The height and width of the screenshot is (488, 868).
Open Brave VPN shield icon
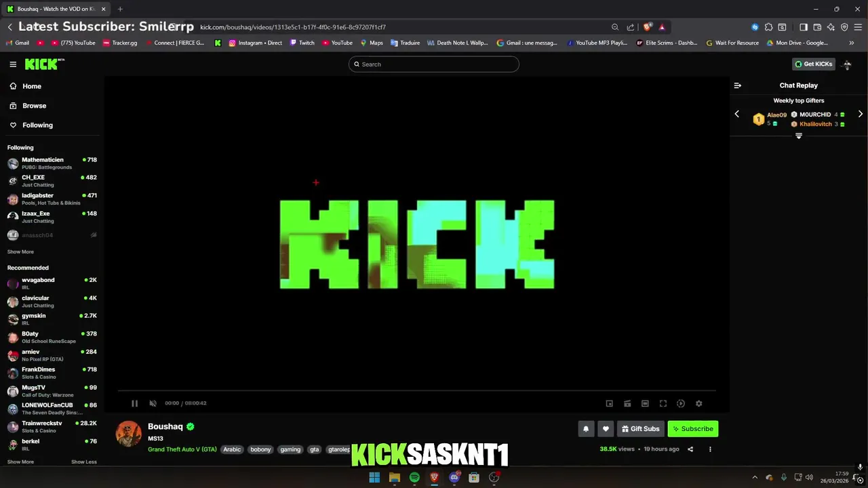[844, 27]
